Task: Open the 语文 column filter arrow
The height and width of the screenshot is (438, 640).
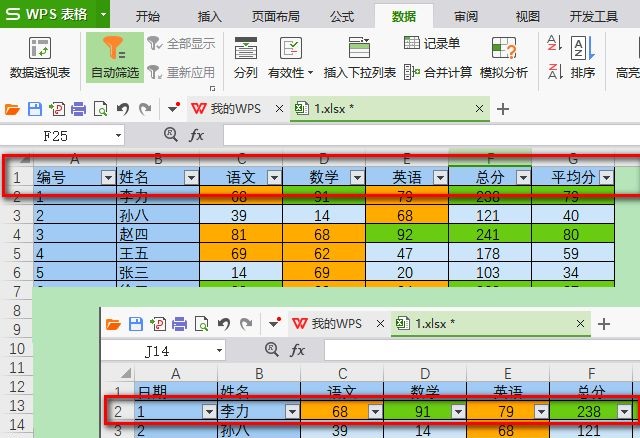Action: click(273, 177)
